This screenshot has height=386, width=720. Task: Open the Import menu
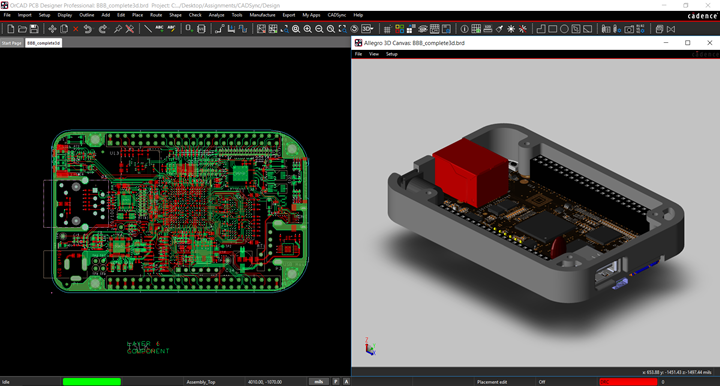pyautogui.click(x=25, y=15)
